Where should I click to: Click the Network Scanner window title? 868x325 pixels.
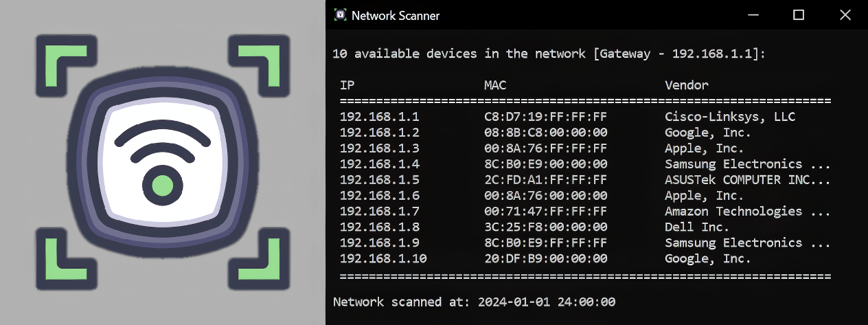[396, 15]
